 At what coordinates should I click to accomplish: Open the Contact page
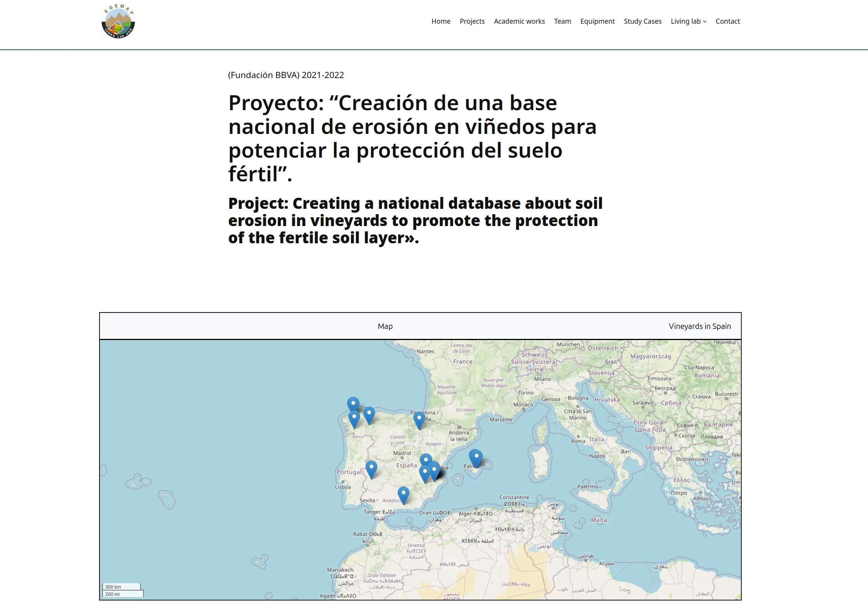click(x=728, y=21)
